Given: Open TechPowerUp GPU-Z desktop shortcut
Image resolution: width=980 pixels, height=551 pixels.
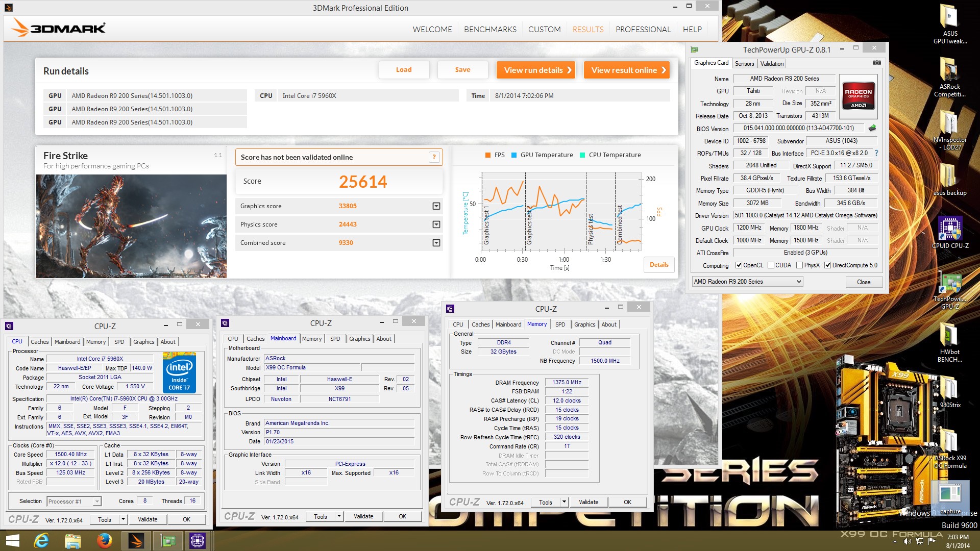Looking at the screenshot, I should pos(950,289).
